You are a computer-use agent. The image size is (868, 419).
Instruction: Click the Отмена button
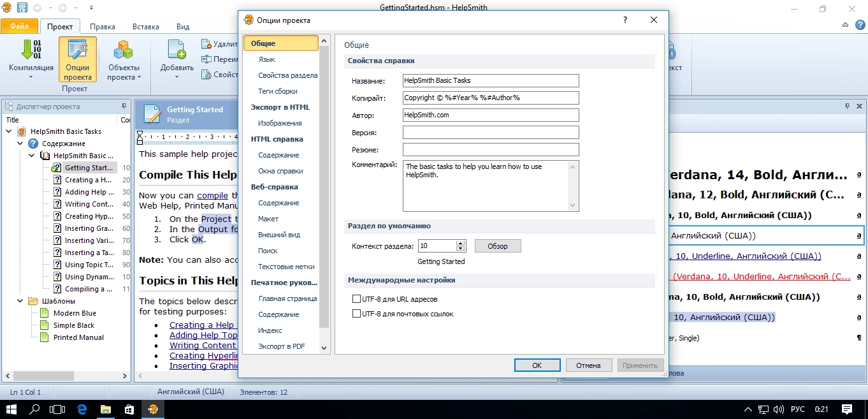[589, 365]
